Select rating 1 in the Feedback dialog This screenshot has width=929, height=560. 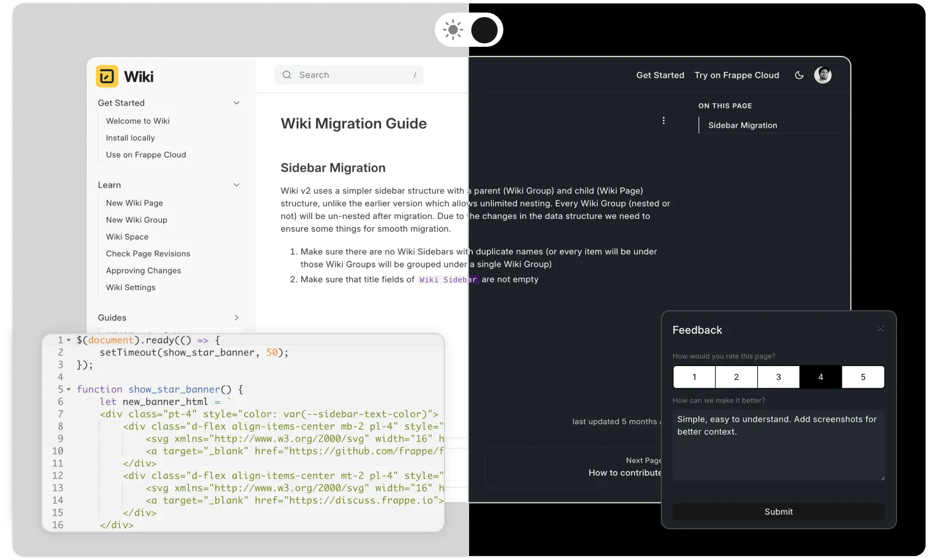tap(694, 377)
